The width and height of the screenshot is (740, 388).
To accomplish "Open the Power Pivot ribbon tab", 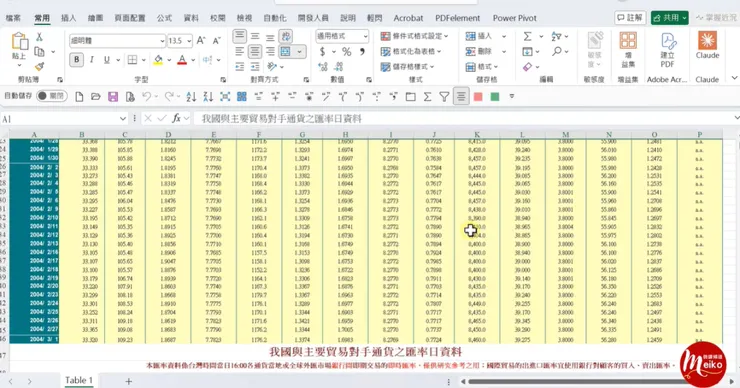I will click(514, 18).
